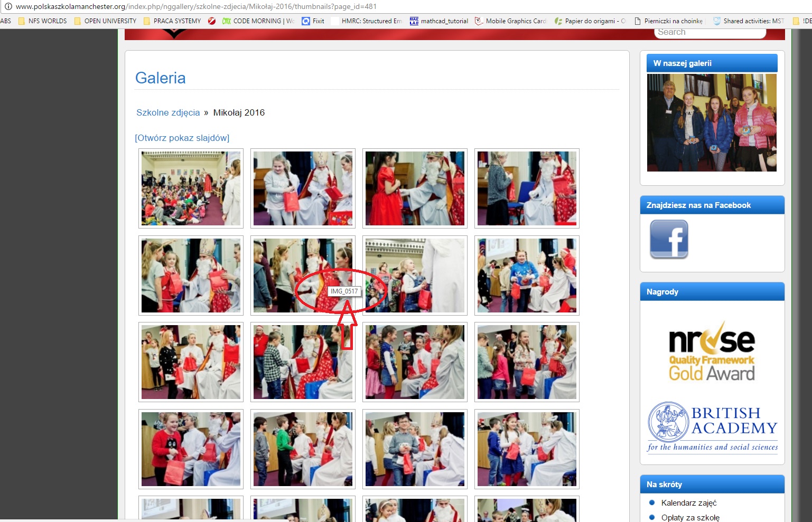The height and width of the screenshot is (522, 812).
Task: Open the mathcad_tutorial bookmark
Action: click(x=439, y=21)
